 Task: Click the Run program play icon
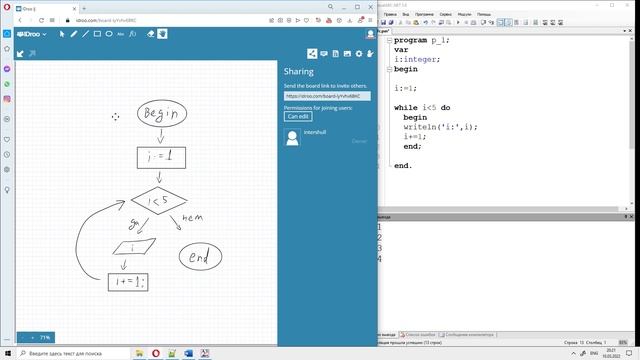point(458,22)
